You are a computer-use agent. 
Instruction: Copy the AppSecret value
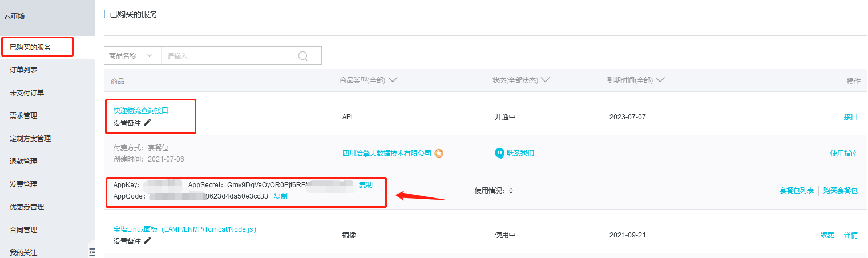[x=365, y=185]
